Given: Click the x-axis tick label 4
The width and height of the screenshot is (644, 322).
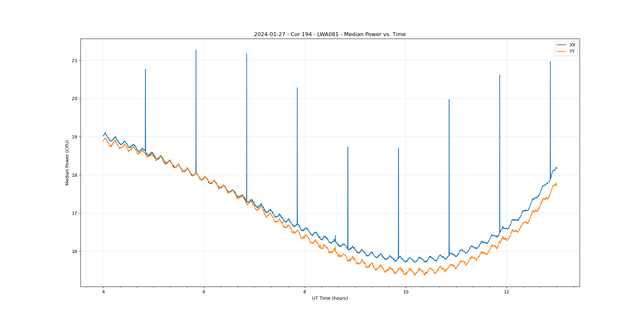Looking at the screenshot, I should point(103,292).
